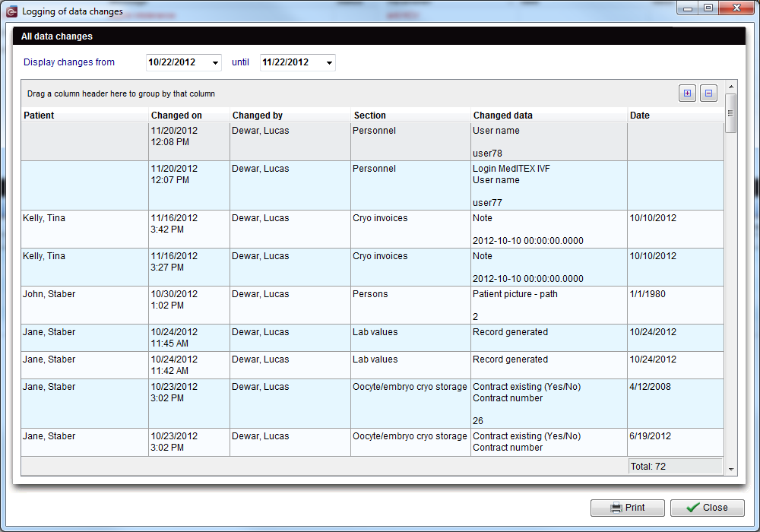Image resolution: width=760 pixels, height=532 pixels.
Task: Click the application icon in the title bar
Action: (x=11, y=11)
